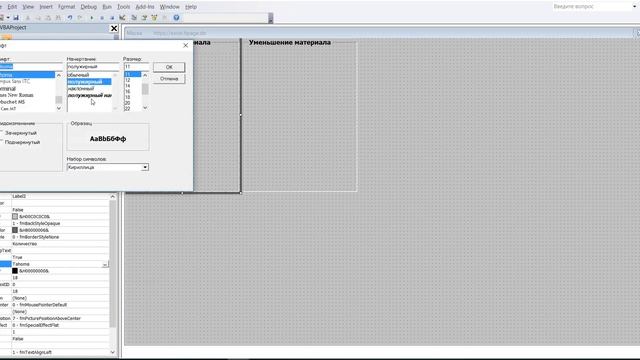Select наклонный style in Начертание list
Viewport: 640px width, 360px height.
(89, 88)
